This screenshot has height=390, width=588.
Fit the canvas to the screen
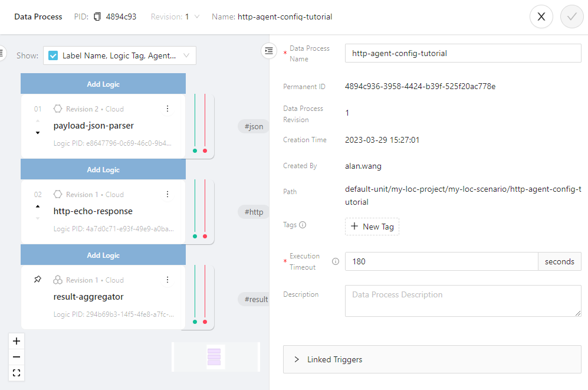(x=17, y=373)
